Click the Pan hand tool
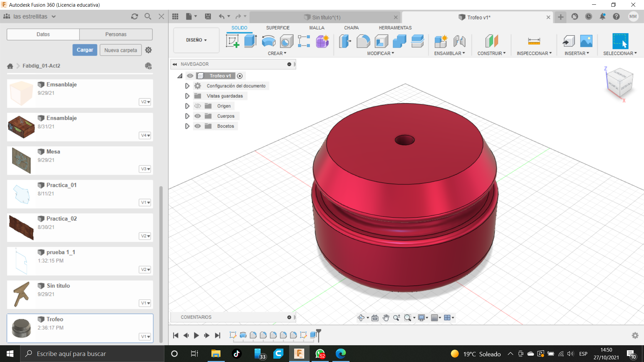Screen dimensions: 644x362 [x=386, y=318]
